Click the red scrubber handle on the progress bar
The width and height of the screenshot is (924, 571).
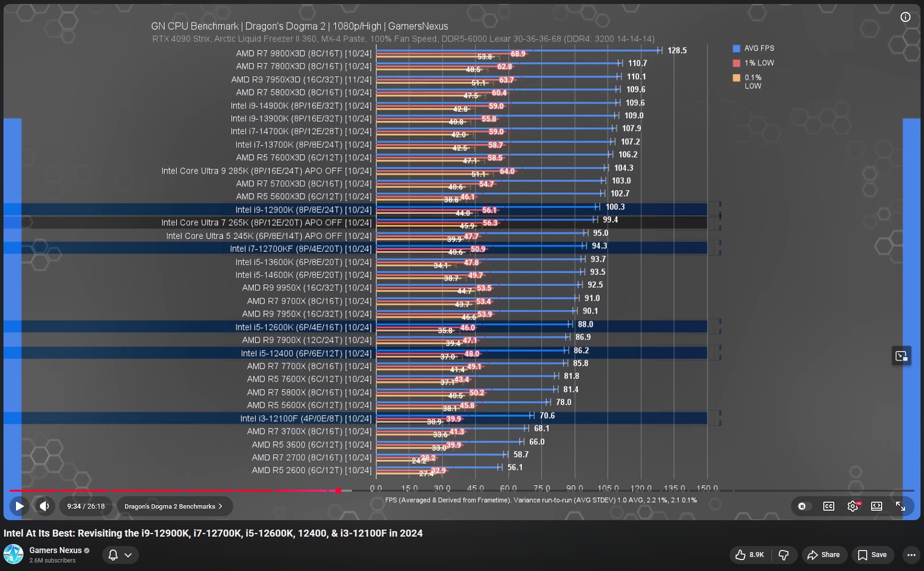[x=338, y=491]
